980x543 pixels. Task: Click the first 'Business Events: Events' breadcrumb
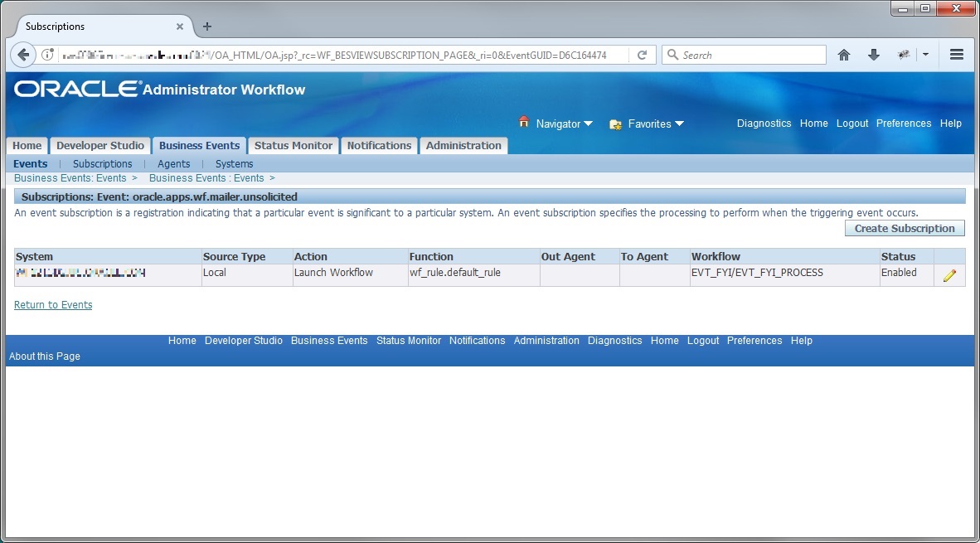pyautogui.click(x=70, y=178)
